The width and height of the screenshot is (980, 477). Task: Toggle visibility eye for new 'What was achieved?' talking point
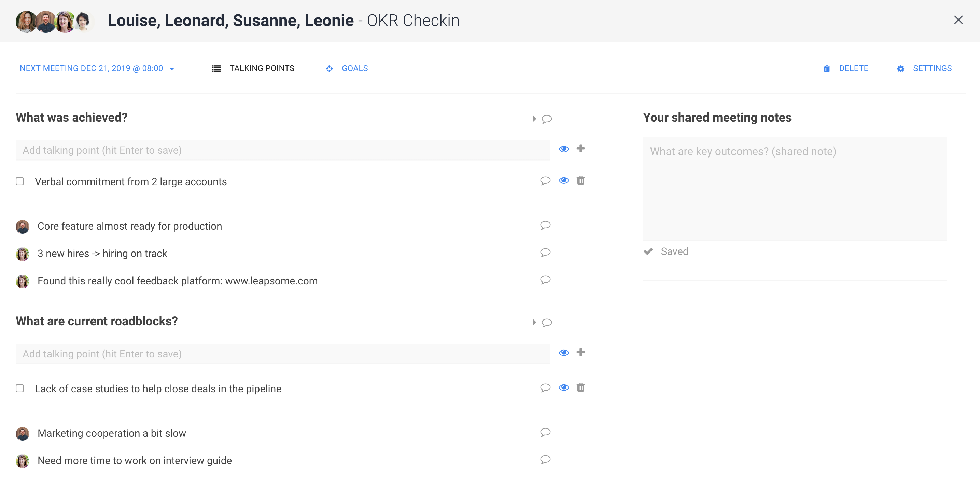pyautogui.click(x=564, y=149)
